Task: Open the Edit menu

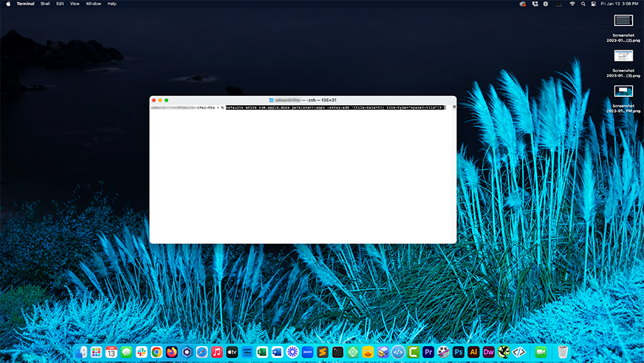Action: (x=60, y=4)
